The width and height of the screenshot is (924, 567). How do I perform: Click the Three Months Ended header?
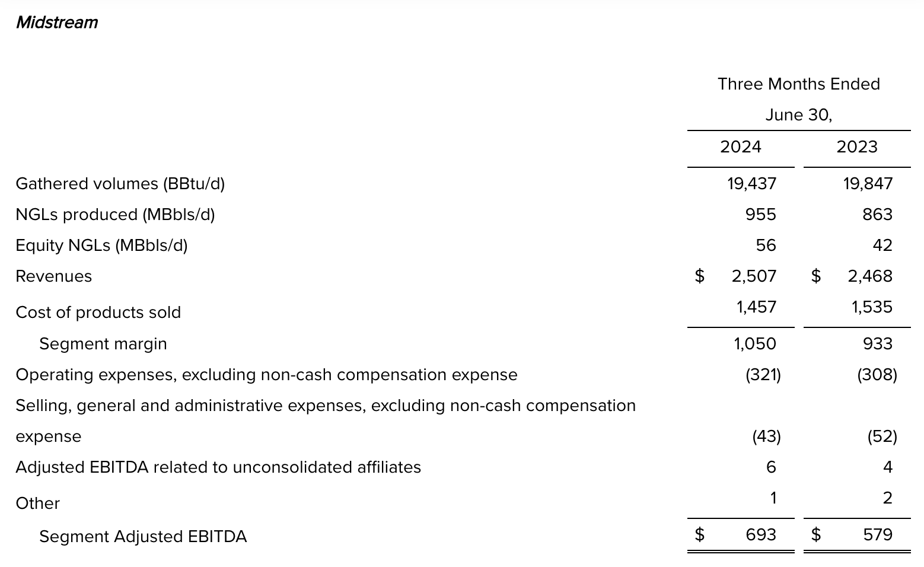798,84
